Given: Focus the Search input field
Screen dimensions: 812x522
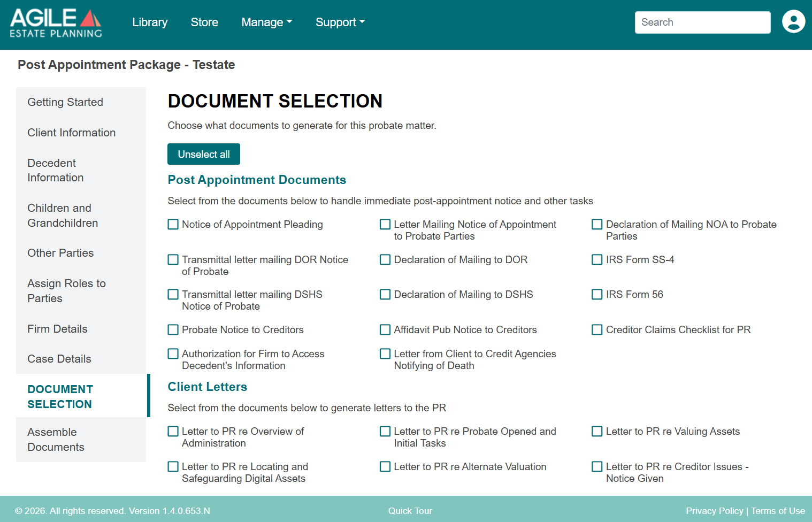Looking at the screenshot, I should [x=702, y=22].
